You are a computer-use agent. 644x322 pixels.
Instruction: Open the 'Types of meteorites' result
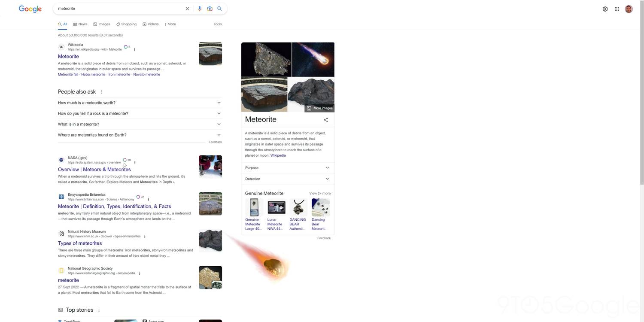pyautogui.click(x=79, y=243)
